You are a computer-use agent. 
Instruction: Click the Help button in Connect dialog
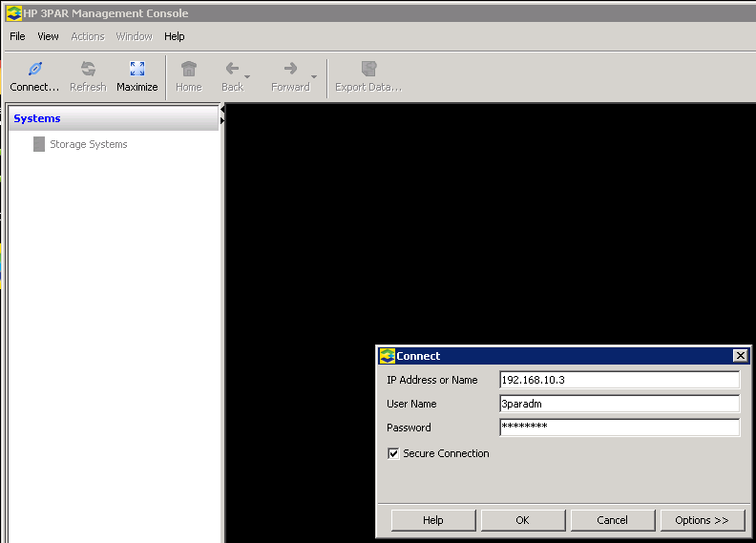click(x=433, y=520)
